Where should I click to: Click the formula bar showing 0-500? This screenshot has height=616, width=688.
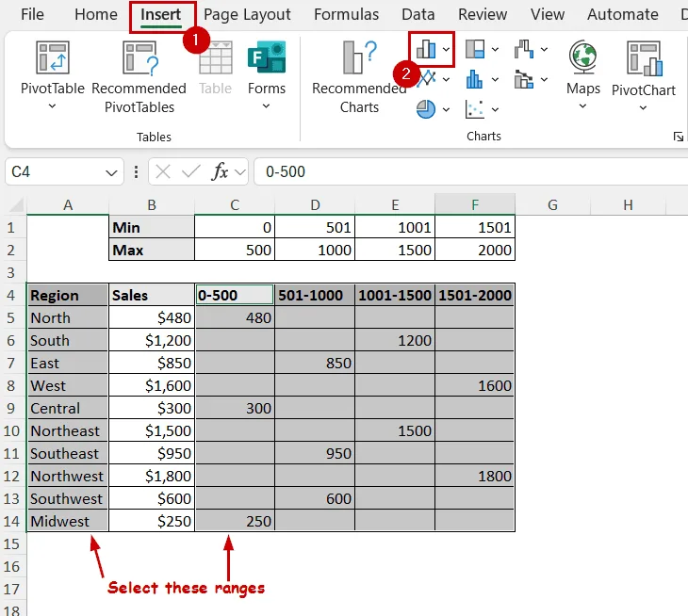click(x=471, y=171)
